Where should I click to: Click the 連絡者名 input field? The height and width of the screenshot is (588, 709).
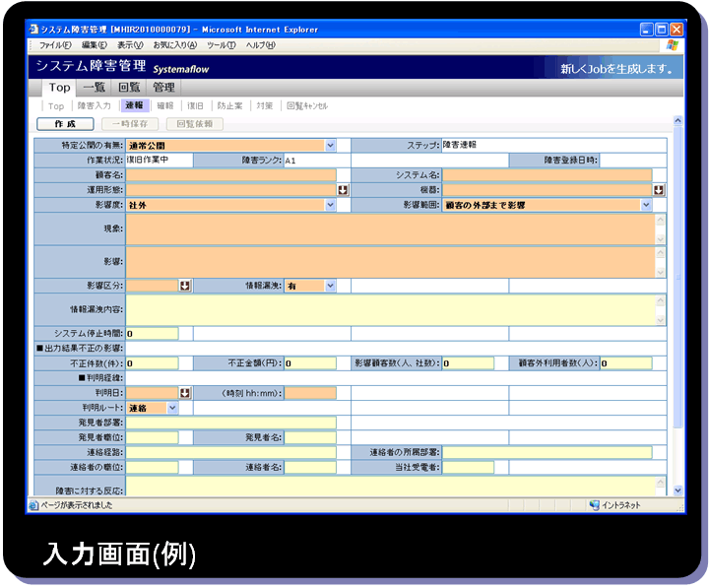tap(310, 467)
